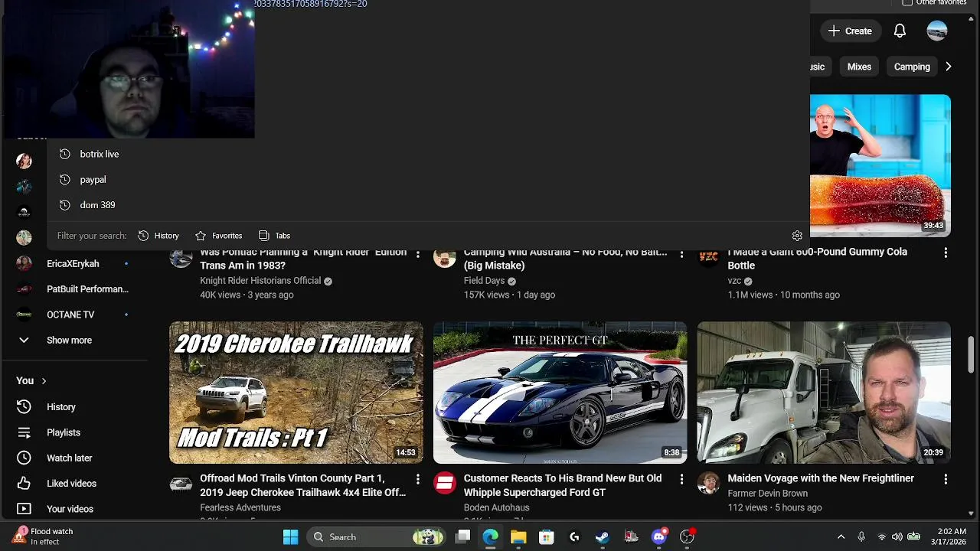Play 2019 Cherokee Trailhawk video thumbnail
The image size is (980, 551).
point(296,393)
